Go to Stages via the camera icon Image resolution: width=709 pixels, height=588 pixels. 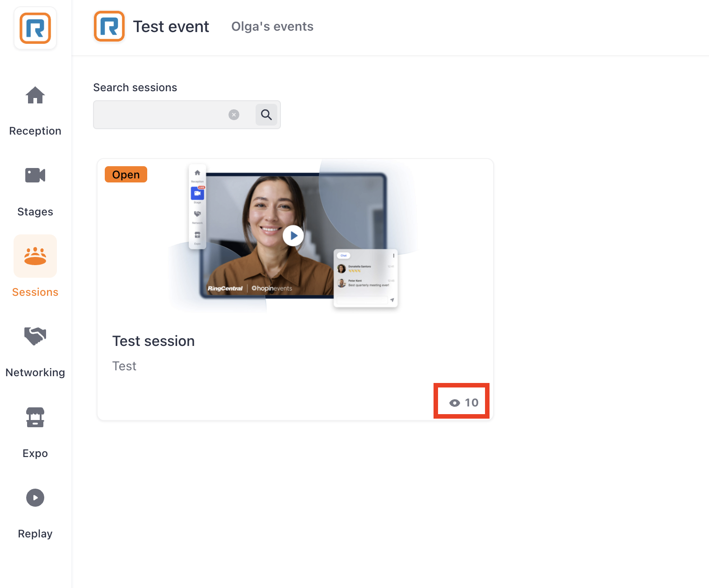coord(35,175)
